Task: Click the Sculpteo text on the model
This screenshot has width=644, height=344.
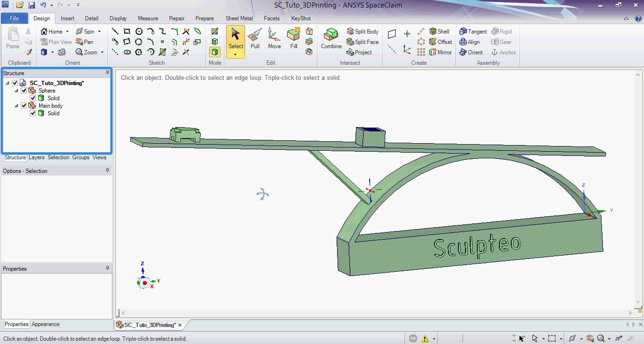Action: click(477, 246)
